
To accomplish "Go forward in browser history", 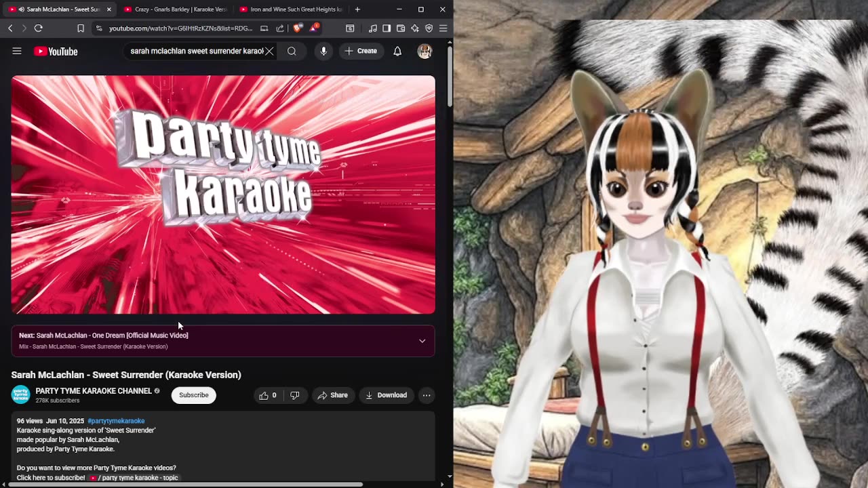I will click(x=24, y=28).
